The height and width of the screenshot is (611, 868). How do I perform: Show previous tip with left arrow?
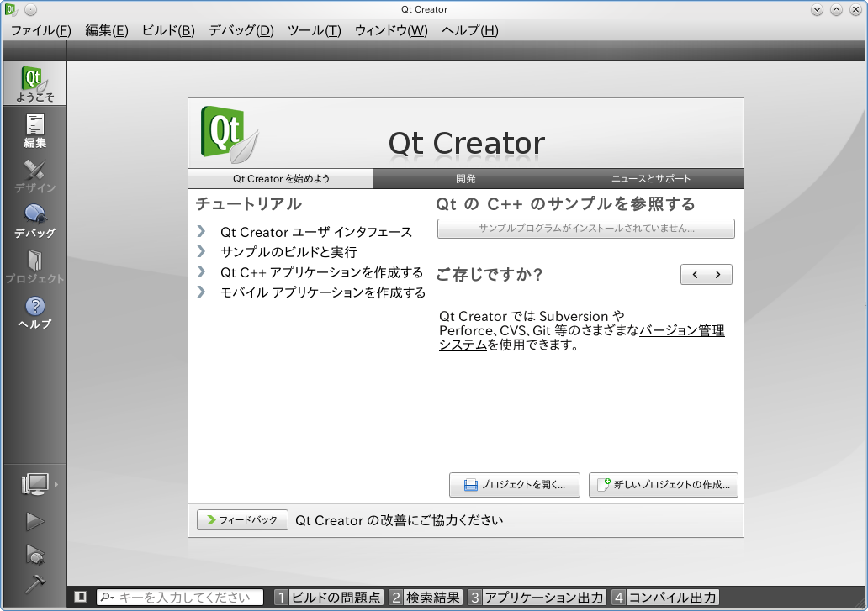[x=695, y=275]
